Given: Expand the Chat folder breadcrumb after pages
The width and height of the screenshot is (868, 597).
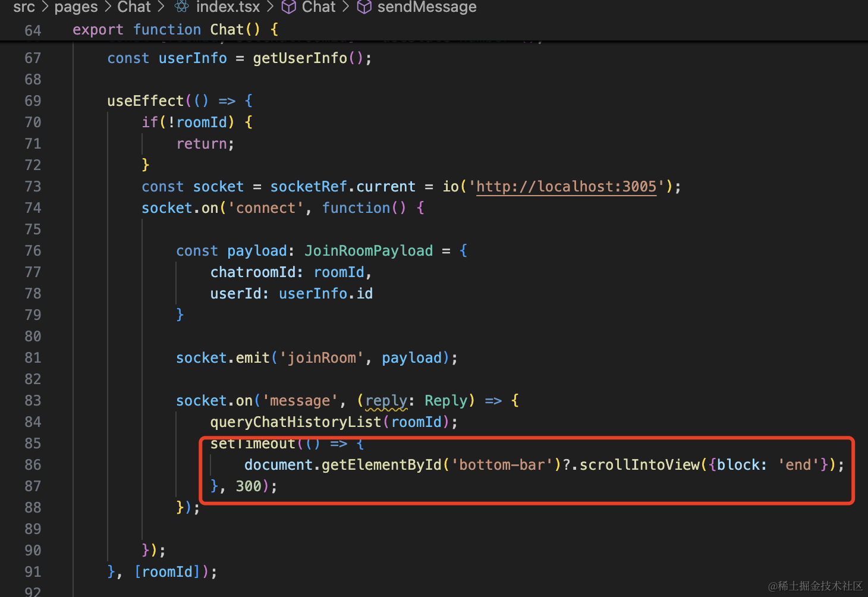Looking at the screenshot, I should coord(134,7).
